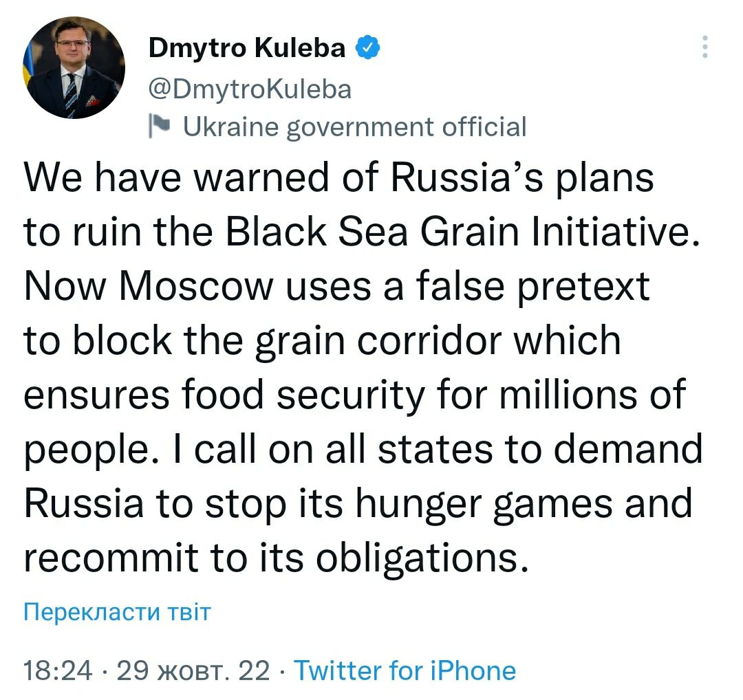This screenshot has height=700, width=743.
Task: Open the @DmytroKuleba handle
Action: coord(250,89)
